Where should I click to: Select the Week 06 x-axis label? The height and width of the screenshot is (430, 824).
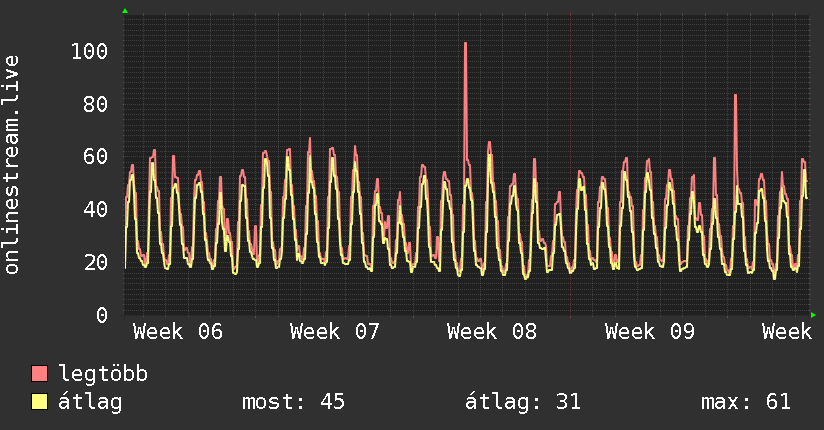[x=178, y=332]
